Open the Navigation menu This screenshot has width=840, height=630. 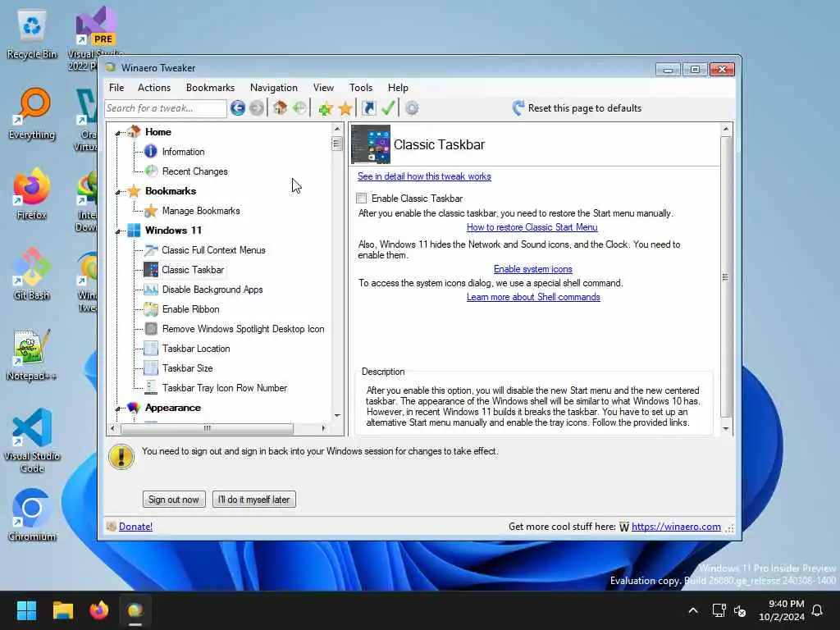(273, 87)
